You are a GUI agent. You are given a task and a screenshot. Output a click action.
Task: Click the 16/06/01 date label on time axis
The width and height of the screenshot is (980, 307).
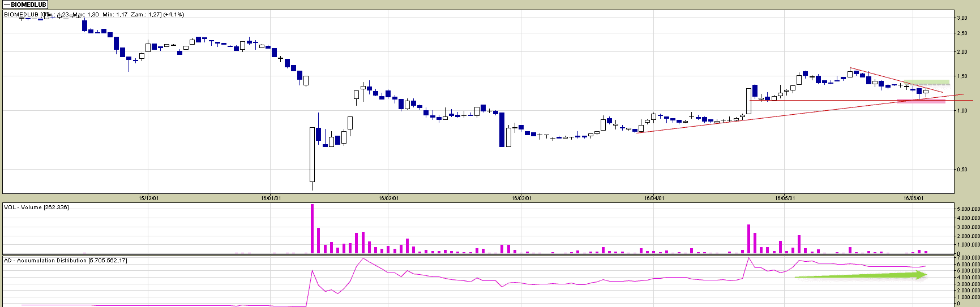coord(913,198)
